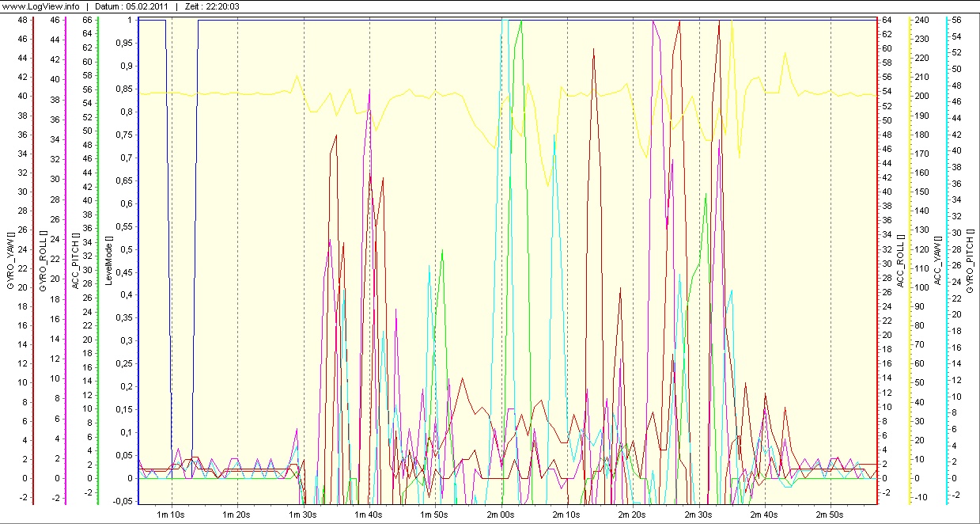Click the 2m 10s time axis label
Viewport: 980px width, 524px height.
pyautogui.click(x=566, y=515)
